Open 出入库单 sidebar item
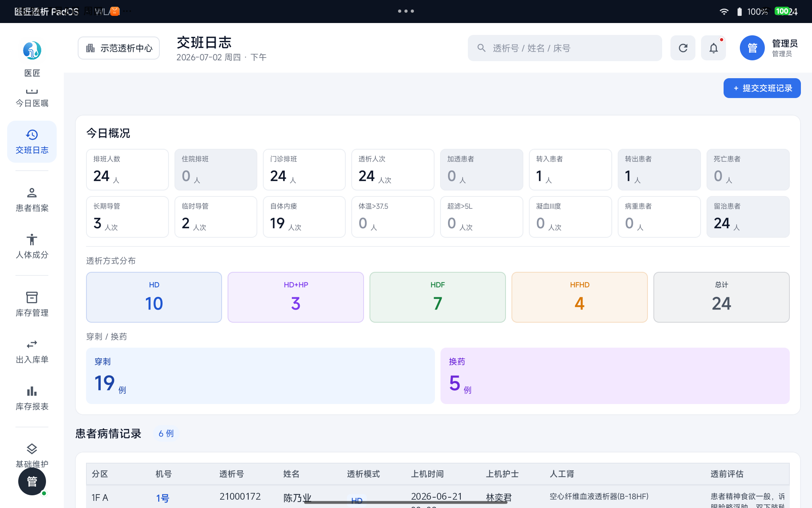The width and height of the screenshot is (812, 508). (x=32, y=351)
